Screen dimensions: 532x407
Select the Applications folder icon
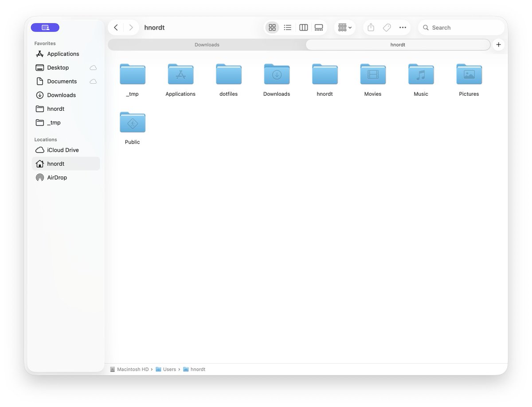click(x=180, y=74)
